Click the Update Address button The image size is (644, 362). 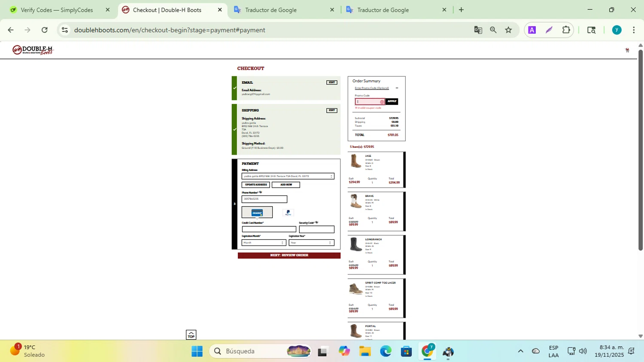tap(255, 185)
